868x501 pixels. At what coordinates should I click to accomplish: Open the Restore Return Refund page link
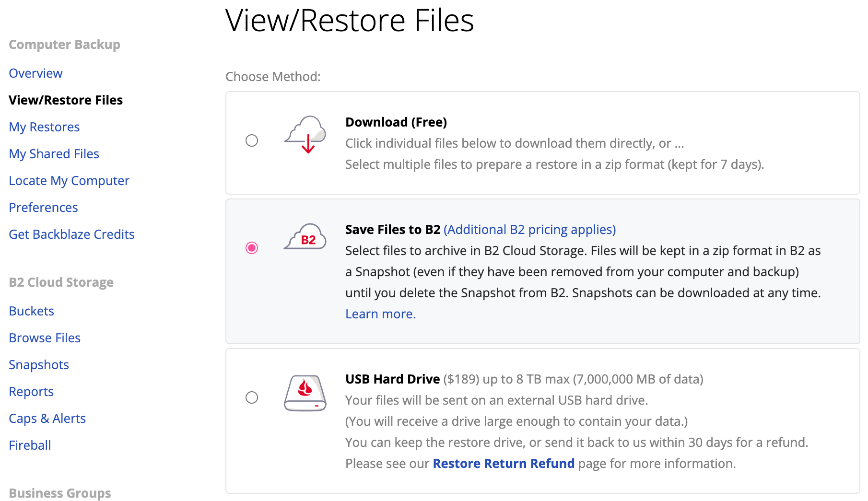point(504,464)
